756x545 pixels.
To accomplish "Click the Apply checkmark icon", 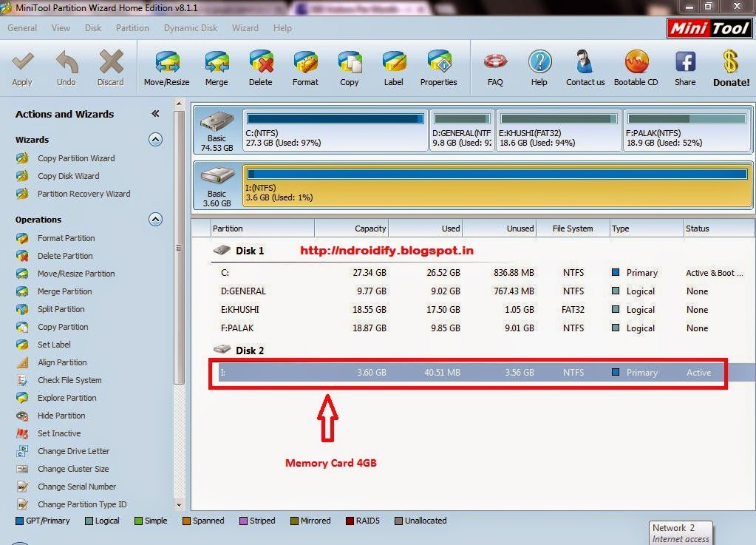I will 22,61.
